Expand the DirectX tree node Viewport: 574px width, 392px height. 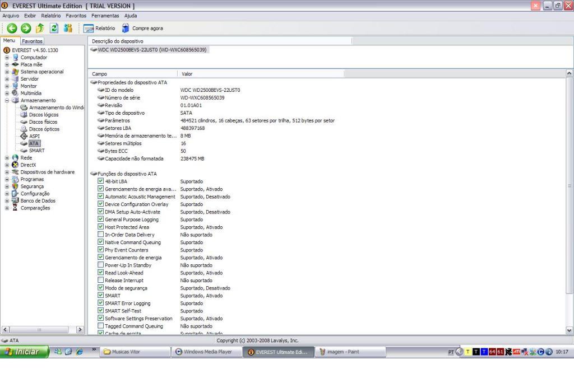click(x=7, y=165)
